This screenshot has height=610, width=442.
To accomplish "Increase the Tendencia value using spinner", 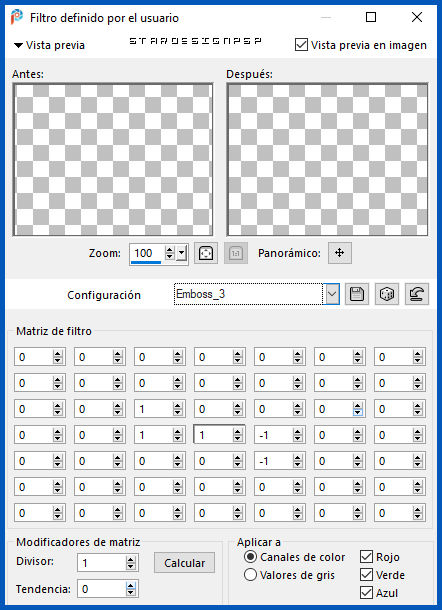I will pyautogui.click(x=130, y=585).
